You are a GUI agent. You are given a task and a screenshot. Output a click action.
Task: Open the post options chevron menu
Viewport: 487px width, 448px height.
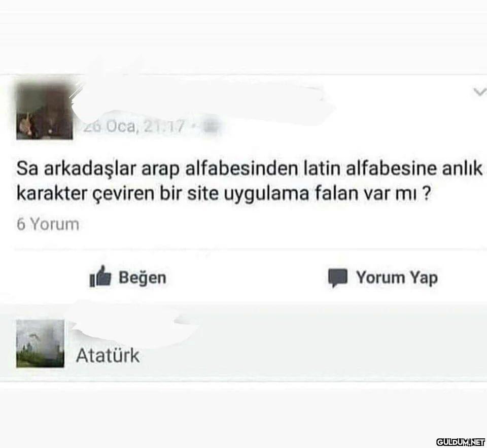(479, 92)
